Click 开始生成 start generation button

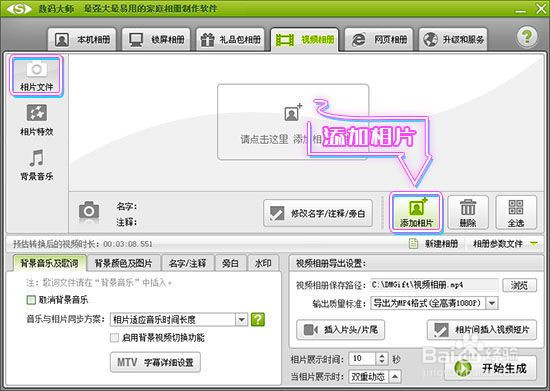click(x=490, y=368)
